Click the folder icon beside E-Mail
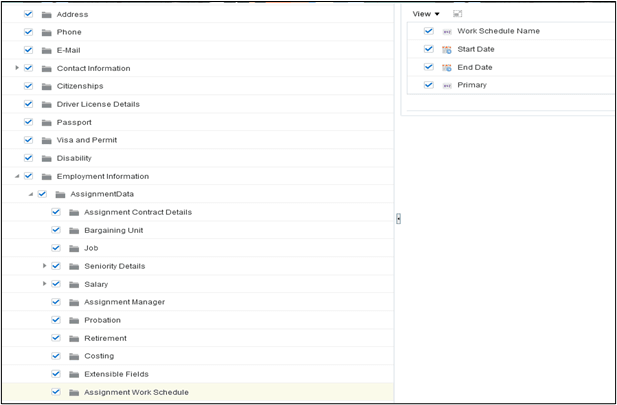The image size is (617, 405). [47, 50]
